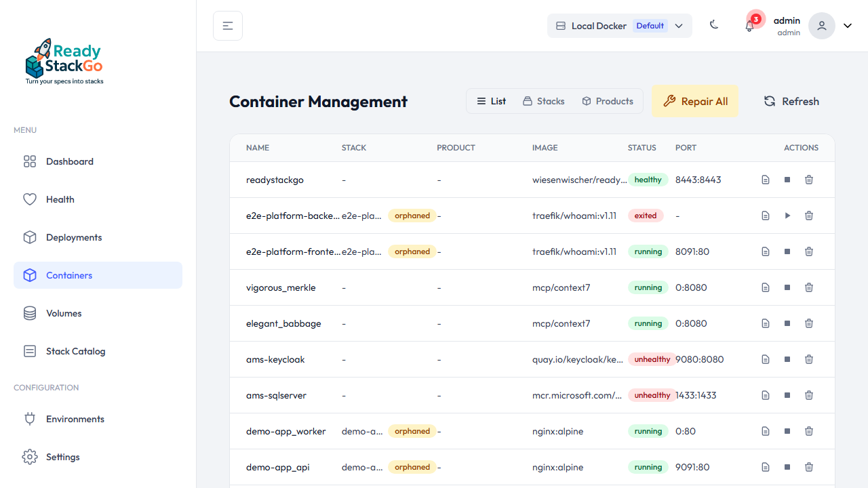Start the exited e2e-platform-backend container

pos(787,216)
